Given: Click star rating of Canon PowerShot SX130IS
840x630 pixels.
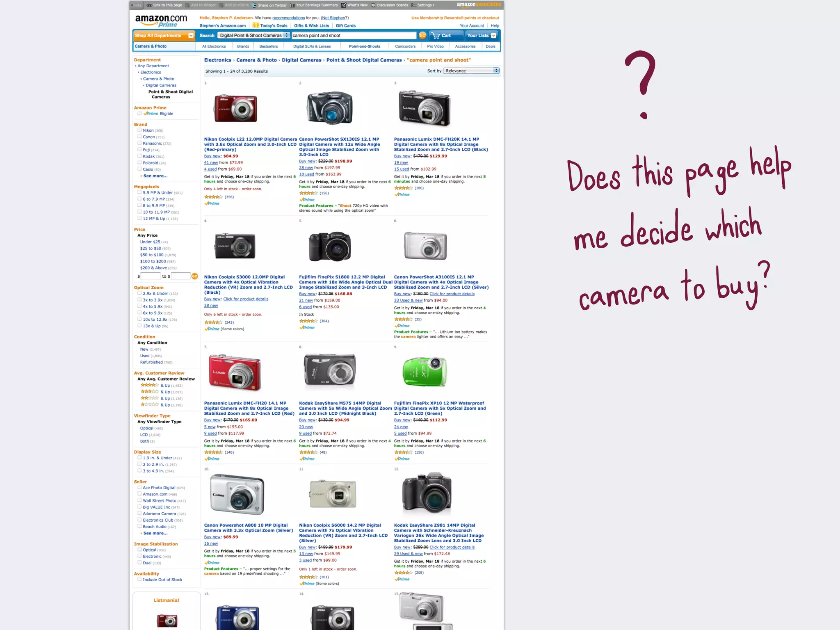Looking at the screenshot, I should [308, 193].
